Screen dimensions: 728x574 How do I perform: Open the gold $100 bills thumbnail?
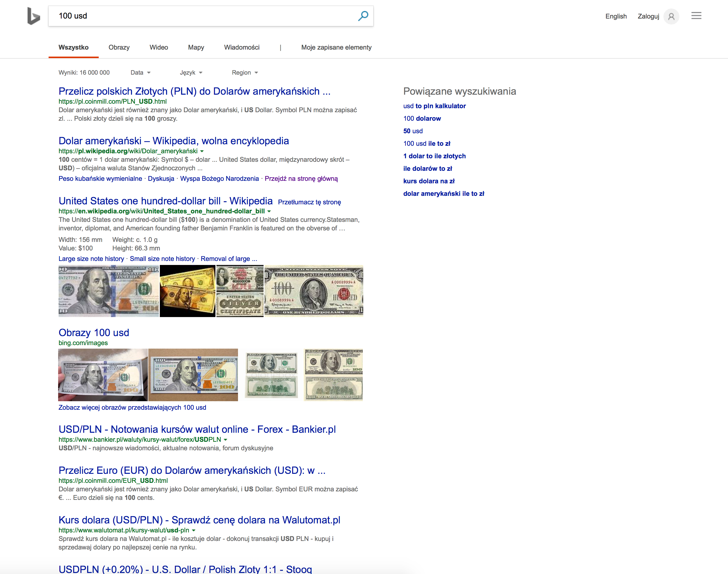tap(188, 291)
